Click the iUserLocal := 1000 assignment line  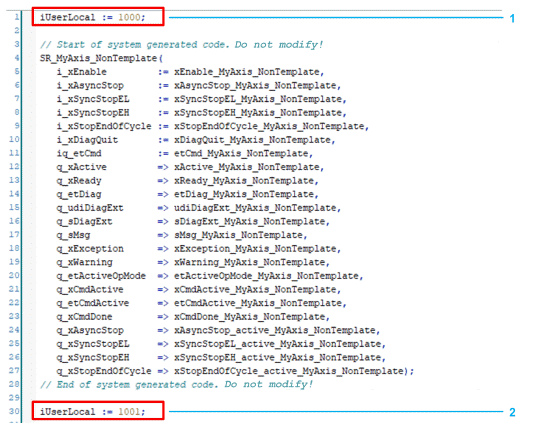[x=92, y=17]
